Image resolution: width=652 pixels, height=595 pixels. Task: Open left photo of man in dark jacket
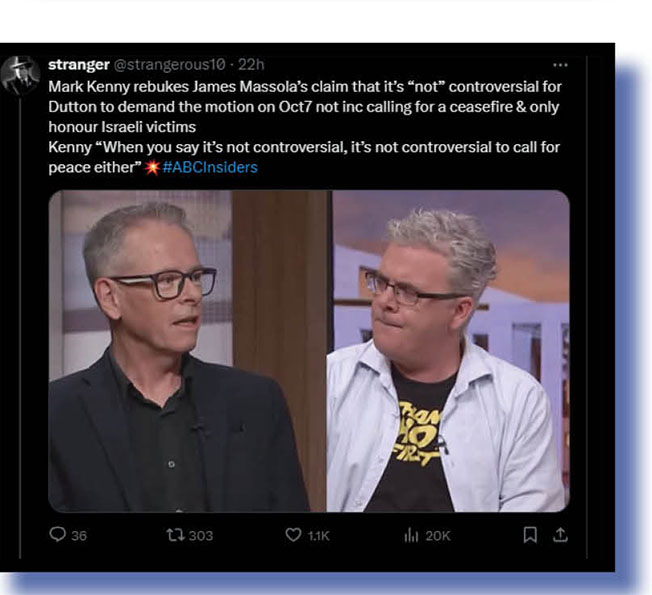190,351
